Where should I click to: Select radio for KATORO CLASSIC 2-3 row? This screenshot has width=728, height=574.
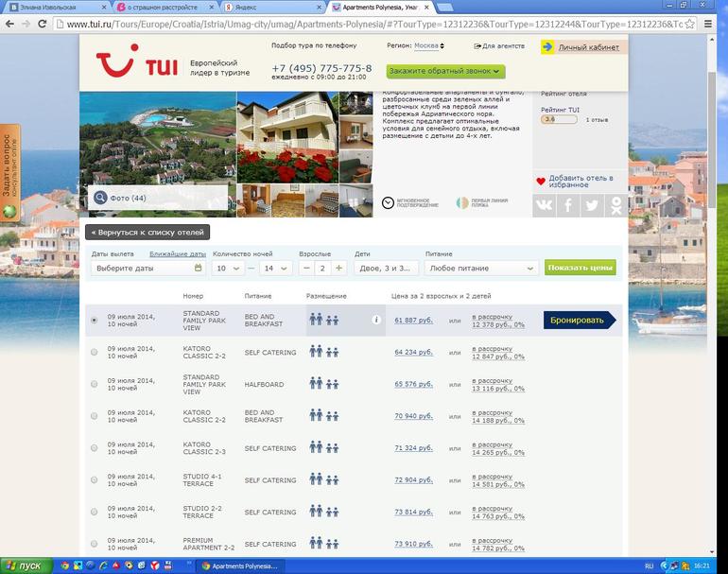coord(95,447)
